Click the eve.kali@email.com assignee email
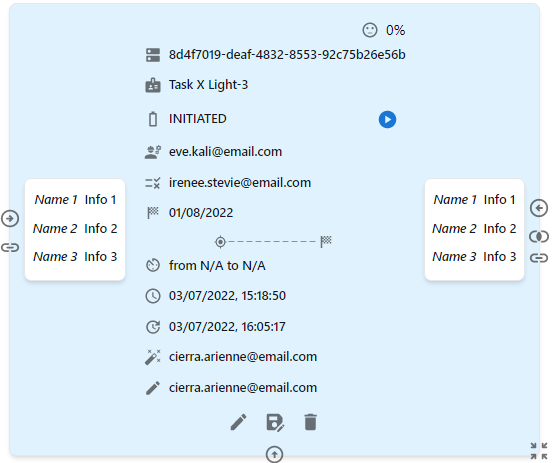This screenshot has width=553, height=463. (225, 152)
